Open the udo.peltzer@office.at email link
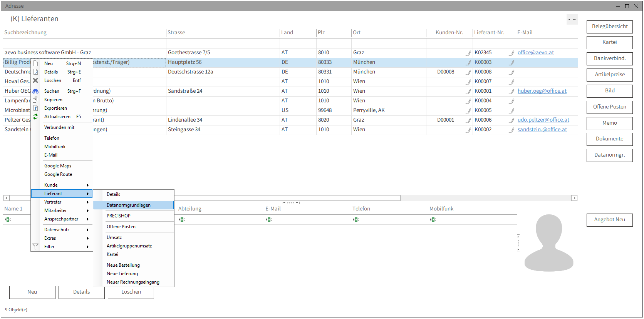Screen dimensions: 644x319 click(543, 120)
